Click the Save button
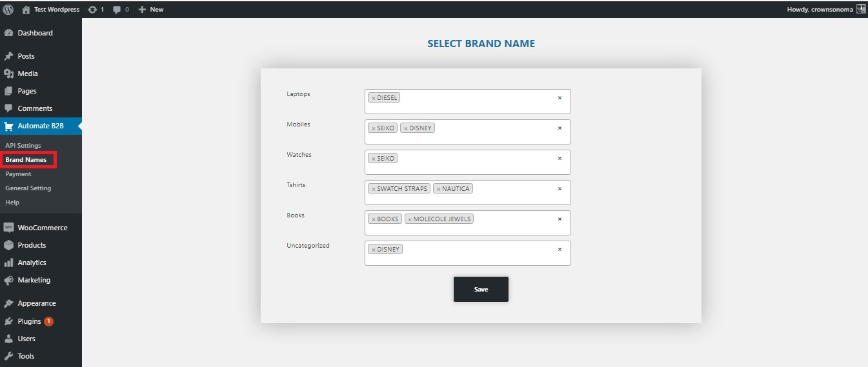This screenshot has width=868, height=367. (x=481, y=289)
